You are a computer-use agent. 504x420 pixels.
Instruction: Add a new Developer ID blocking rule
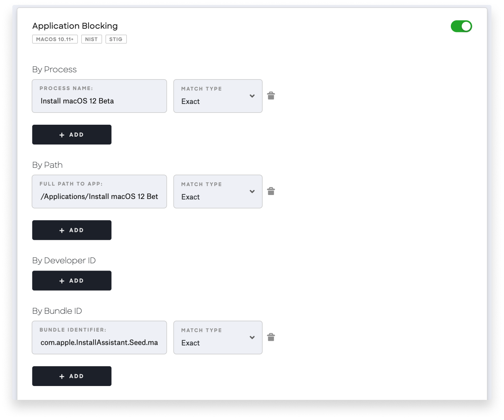(x=72, y=280)
